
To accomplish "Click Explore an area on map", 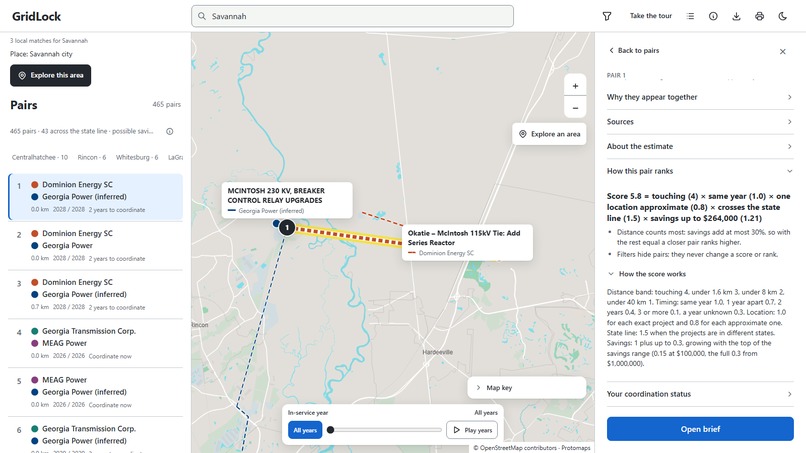I will [x=549, y=134].
